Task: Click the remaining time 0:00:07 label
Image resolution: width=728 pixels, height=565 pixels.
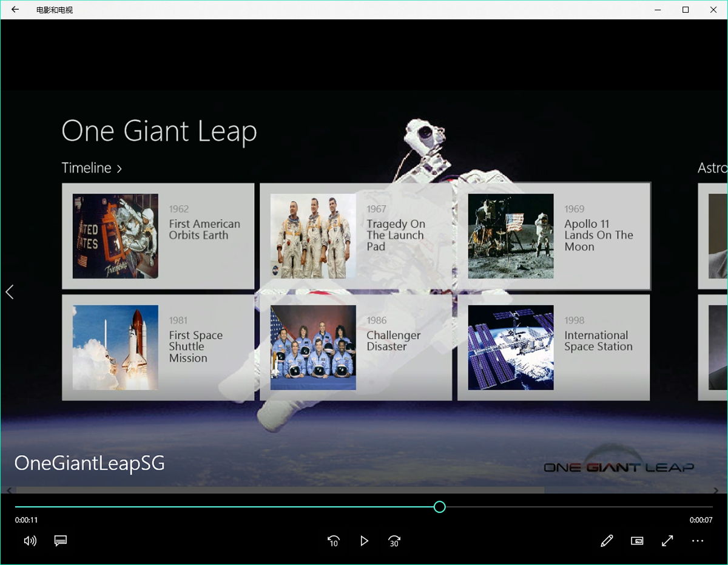Action: click(701, 520)
